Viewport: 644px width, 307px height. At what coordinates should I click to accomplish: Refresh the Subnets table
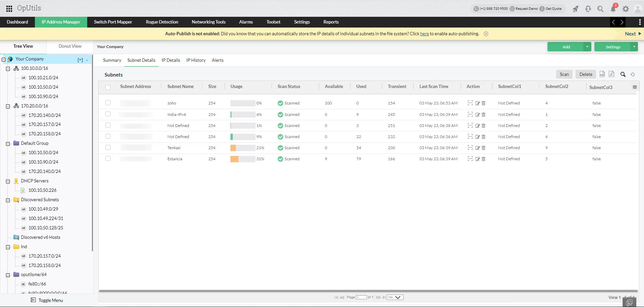633,74
